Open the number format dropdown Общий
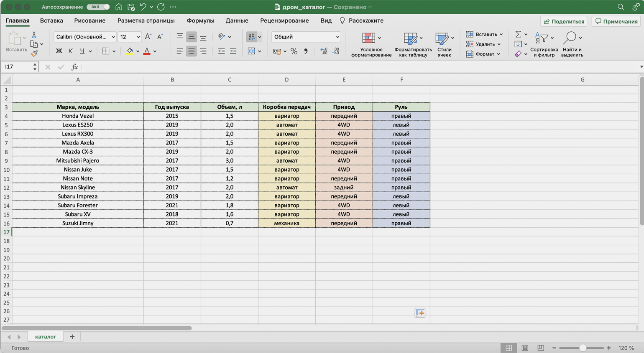This screenshot has width=644, height=353. pyautogui.click(x=306, y=37)
